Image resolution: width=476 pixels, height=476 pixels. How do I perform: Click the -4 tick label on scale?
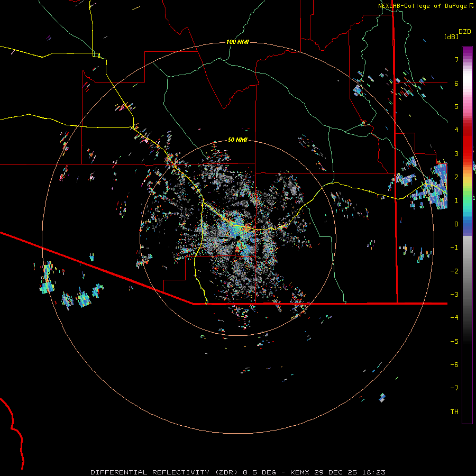(454, 318)
